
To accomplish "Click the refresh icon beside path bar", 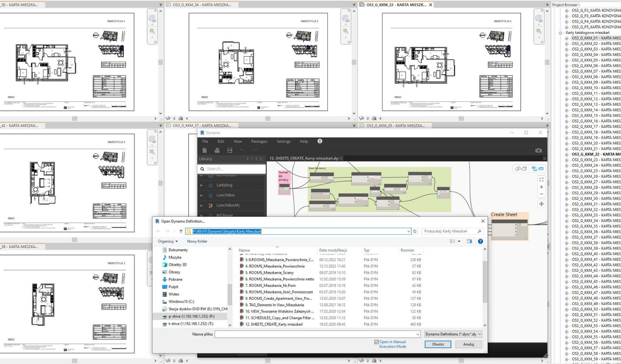I will pos(415,231).
